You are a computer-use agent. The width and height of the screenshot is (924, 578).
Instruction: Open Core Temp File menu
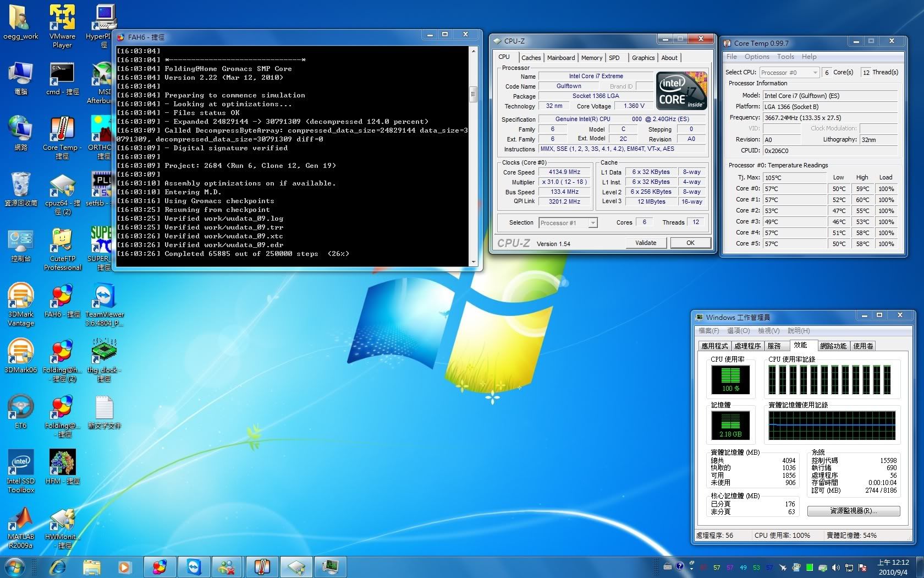point(732,57)
